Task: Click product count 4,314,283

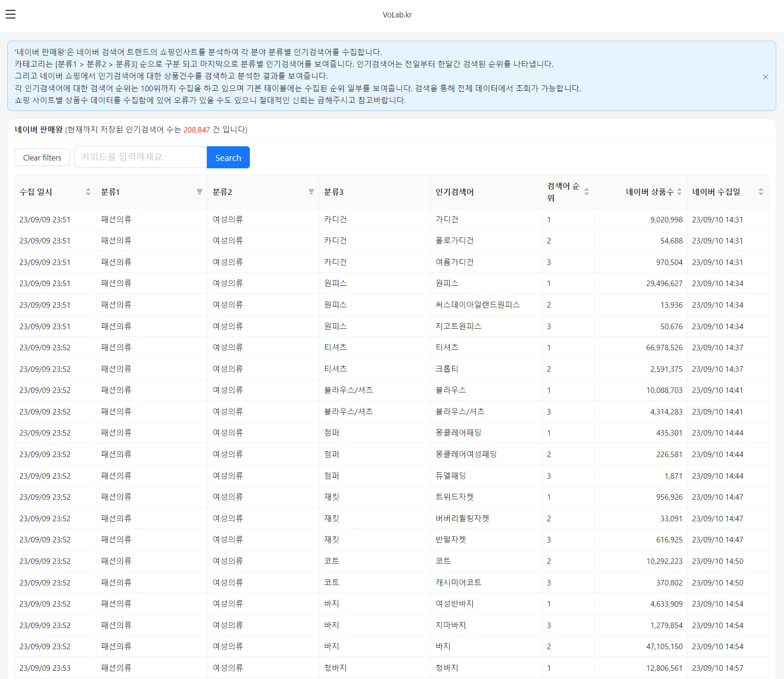Action: (x=666, y=412)
